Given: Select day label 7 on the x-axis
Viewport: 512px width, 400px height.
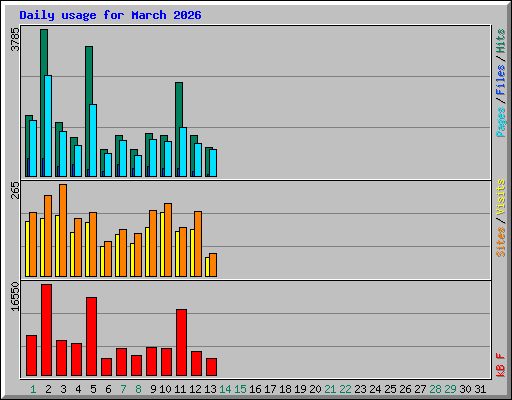Looking at the screenshot, I should (x=123, y=389).
